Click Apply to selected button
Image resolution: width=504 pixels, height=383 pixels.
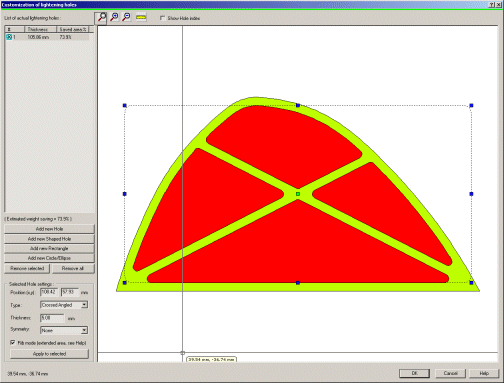point(49,354)
